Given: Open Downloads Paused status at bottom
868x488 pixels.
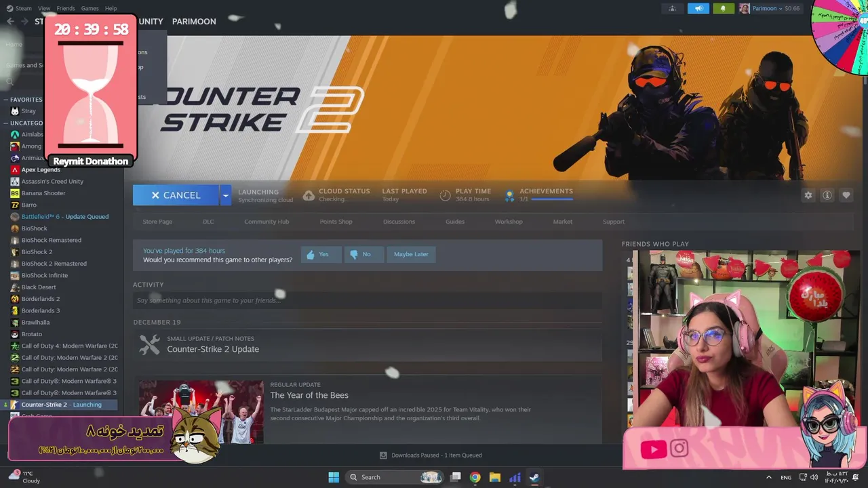Looking at the screenshot, I should tap(431, 455).
